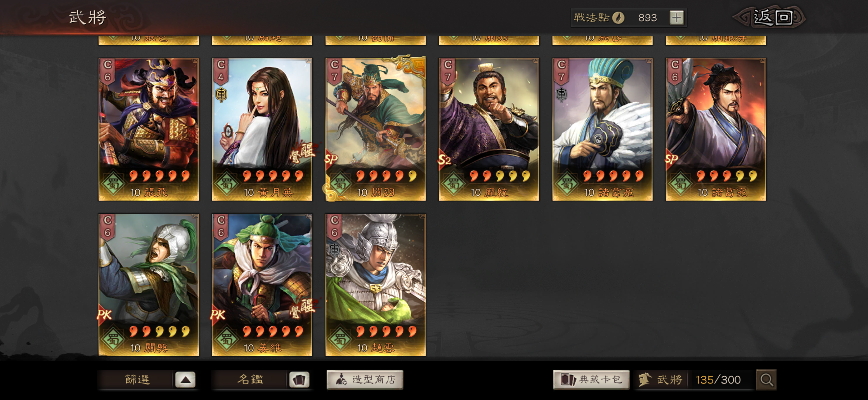Image resolution: width=868 pixels, height=400 pixels.
Task: Open the 篩選 filter menu
Action: coord(137,380)
